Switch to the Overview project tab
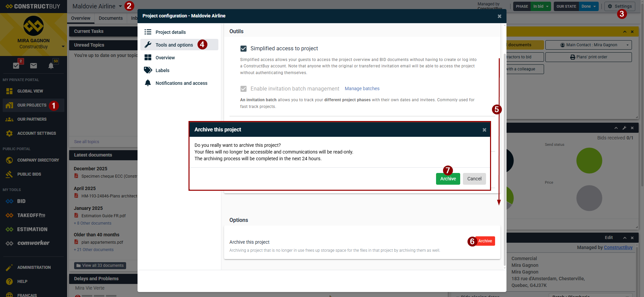 pyautogui.click(x=80, y=18)
